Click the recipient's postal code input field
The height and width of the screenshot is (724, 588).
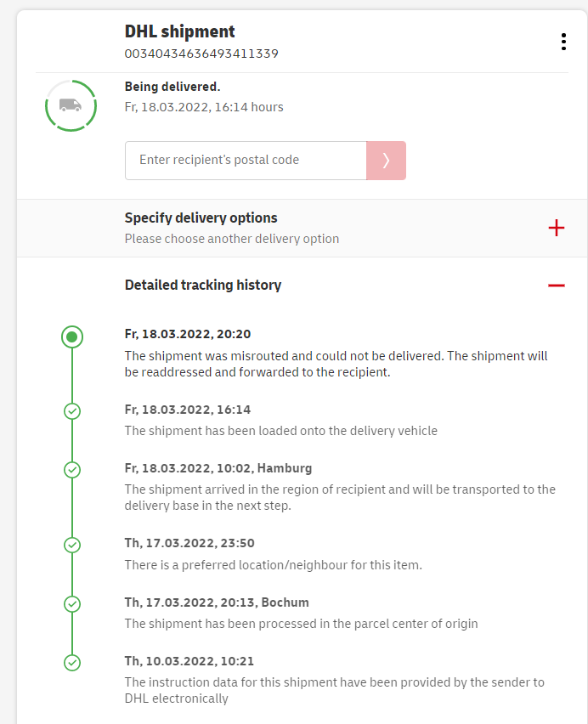pos(246,160)
